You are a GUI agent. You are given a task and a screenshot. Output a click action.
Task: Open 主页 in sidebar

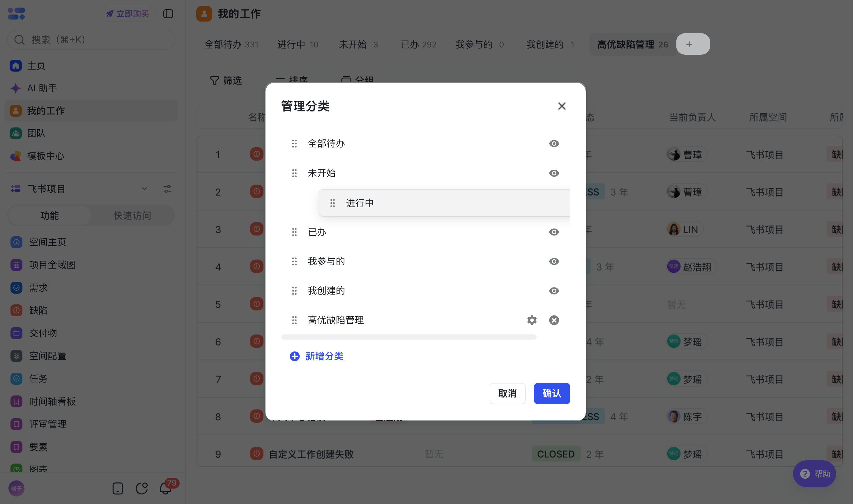[91, 65]
